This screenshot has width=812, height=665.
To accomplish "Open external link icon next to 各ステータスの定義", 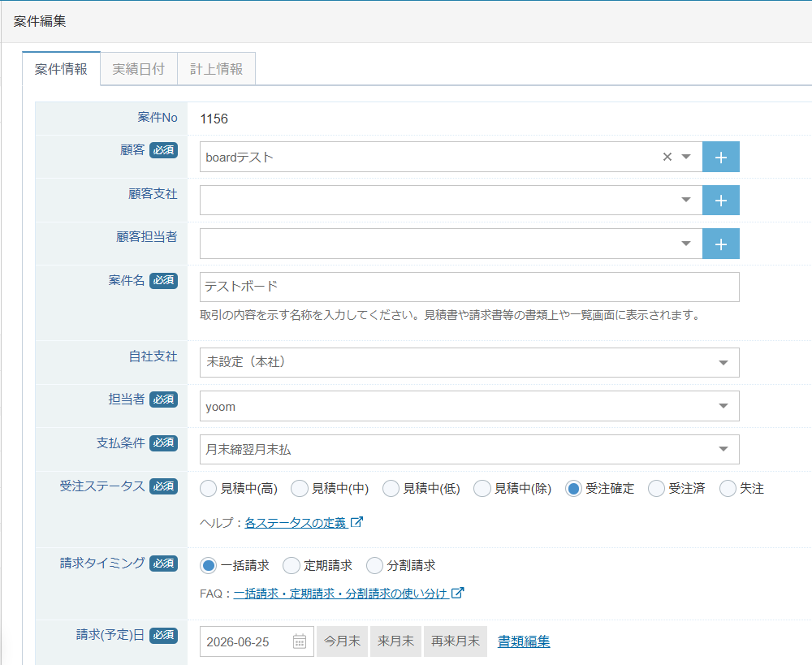I will click(x=356, y=522).
